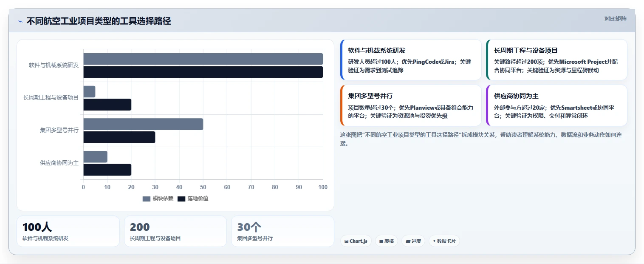
Task: Click the lightning icon beside the title
Action: click(x=20, y=21)
